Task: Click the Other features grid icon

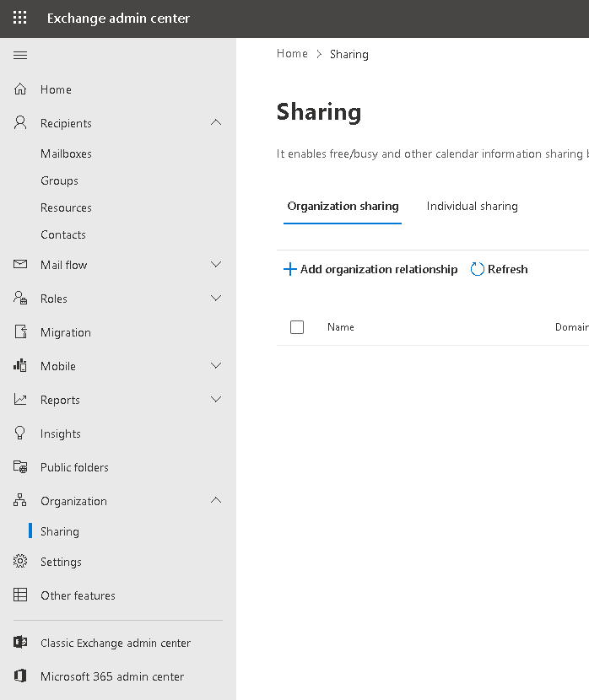Action: point(19,595)
